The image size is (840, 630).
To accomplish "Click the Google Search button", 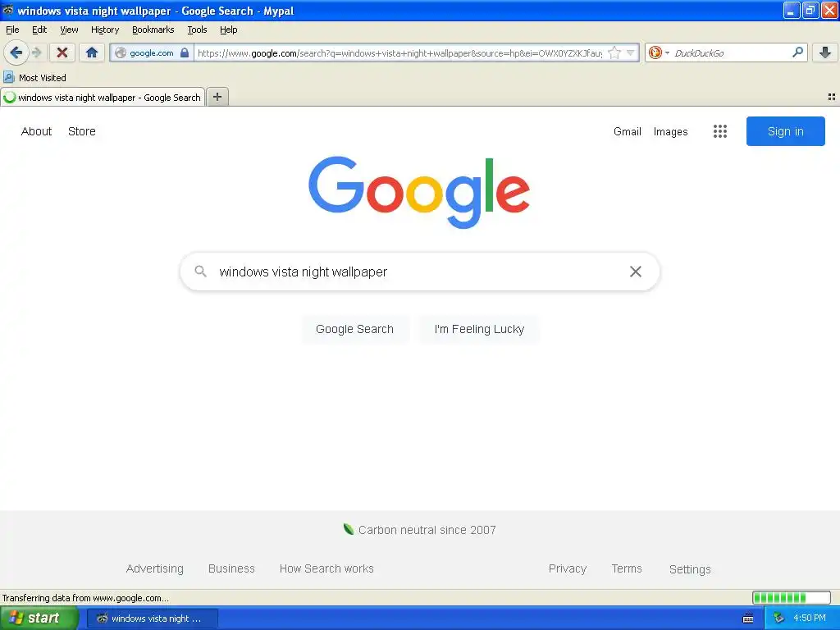I will click(354, 329).
